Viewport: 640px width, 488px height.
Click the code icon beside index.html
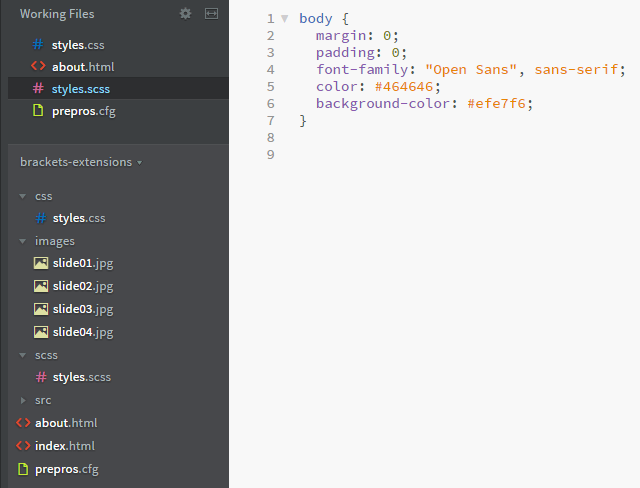(x=23, y=445)
